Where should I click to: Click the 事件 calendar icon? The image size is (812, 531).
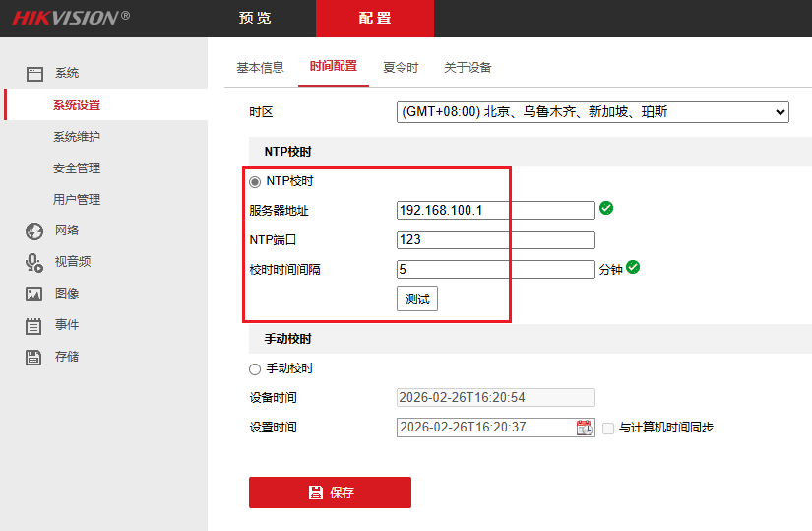pos(33,326)
